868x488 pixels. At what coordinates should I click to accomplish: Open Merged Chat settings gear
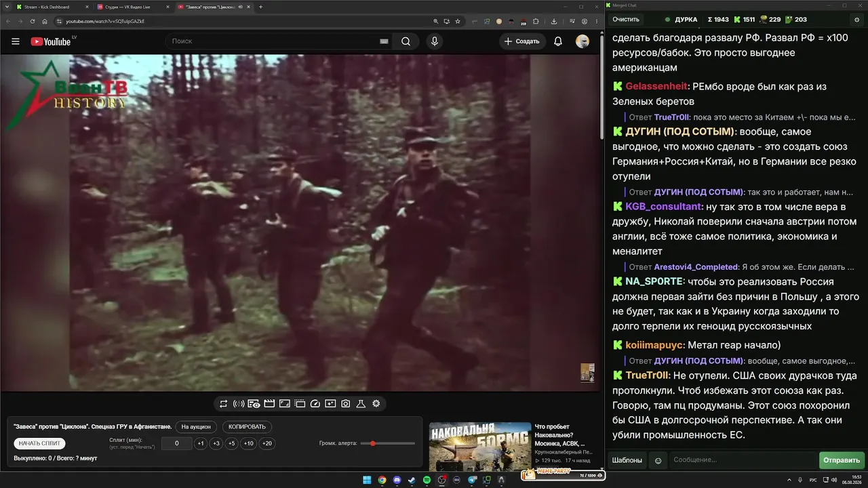point(856,20)
